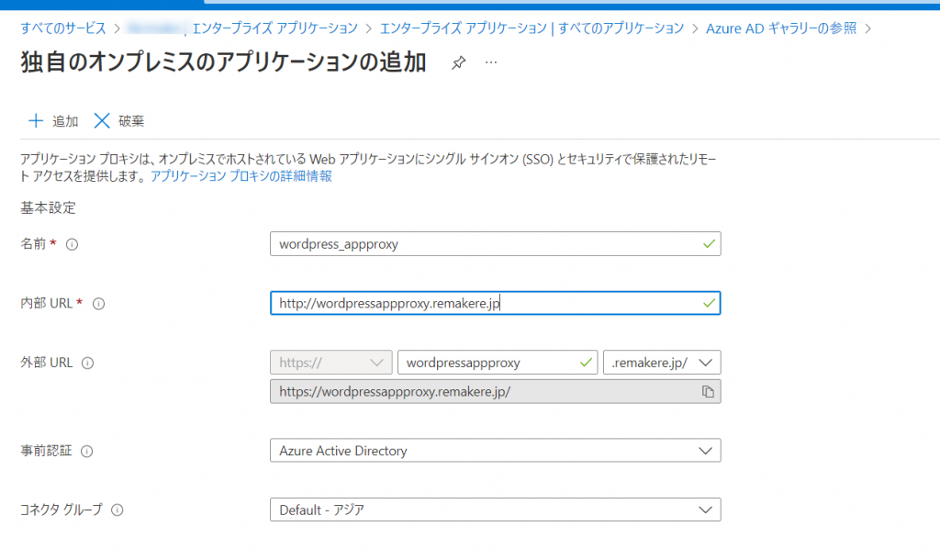Image resolution: width=940 pixels, height=560 pixels.
Task: Click info icon next to コネクタ グループ label
Action: (117, 510)
